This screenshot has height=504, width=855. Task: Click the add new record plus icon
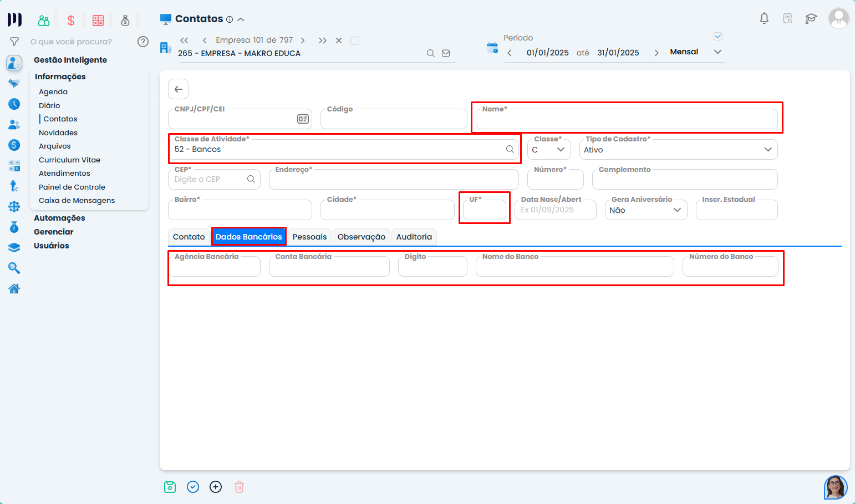216,487
